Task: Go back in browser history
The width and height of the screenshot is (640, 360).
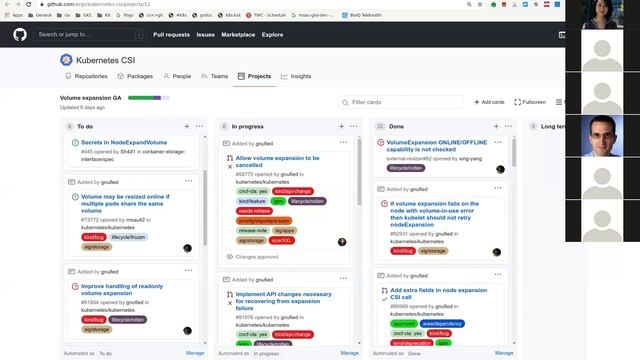Action: pyautogui.click(x=7, y=4)
